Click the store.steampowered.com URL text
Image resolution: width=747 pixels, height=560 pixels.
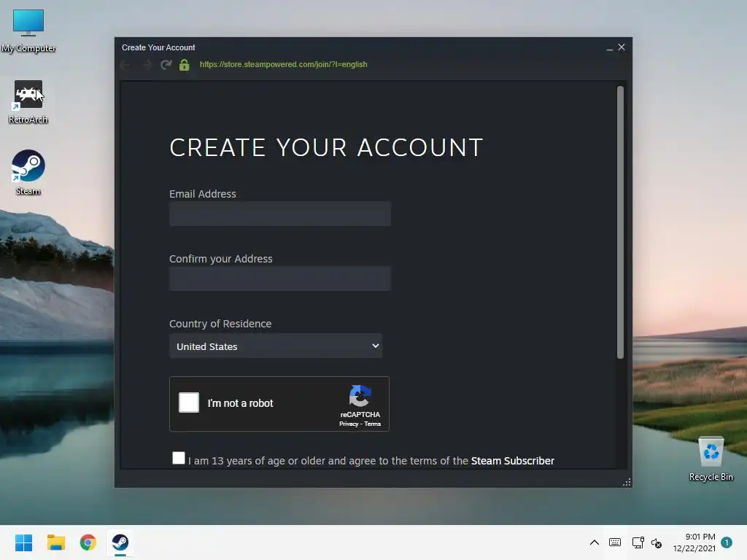[284, 64]
